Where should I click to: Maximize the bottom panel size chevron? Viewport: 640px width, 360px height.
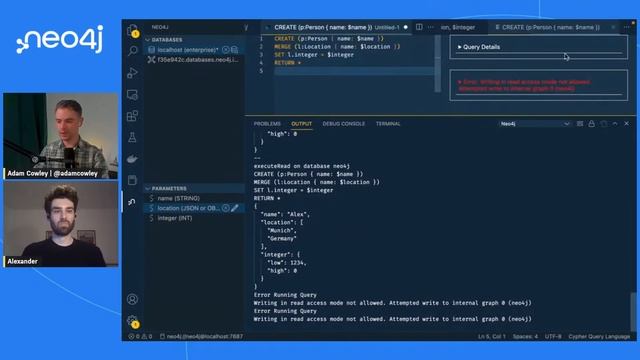coord(615,124)
